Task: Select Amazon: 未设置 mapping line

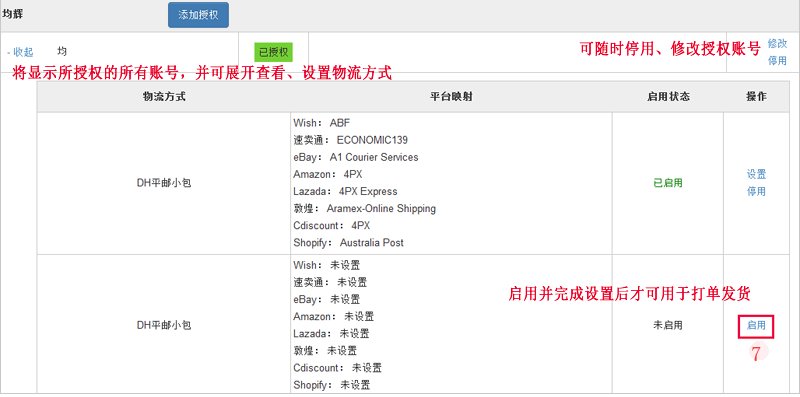Action: pos(334,316)
